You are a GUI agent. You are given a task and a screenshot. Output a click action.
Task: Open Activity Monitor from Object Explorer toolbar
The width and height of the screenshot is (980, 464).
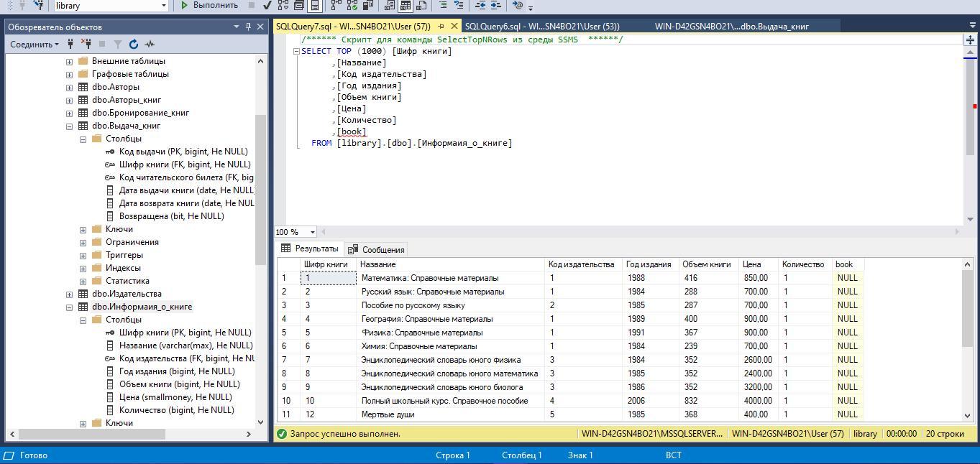[x=150, y=45]
